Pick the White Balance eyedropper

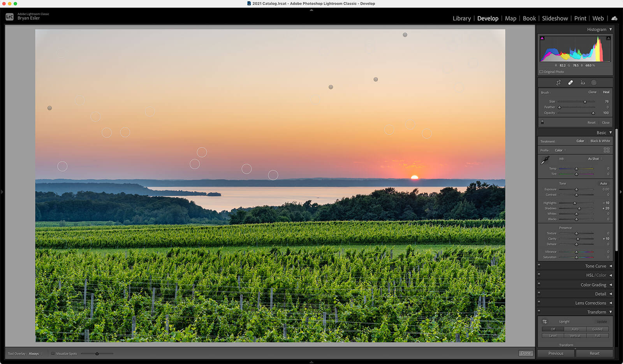[x=545, y=160]
